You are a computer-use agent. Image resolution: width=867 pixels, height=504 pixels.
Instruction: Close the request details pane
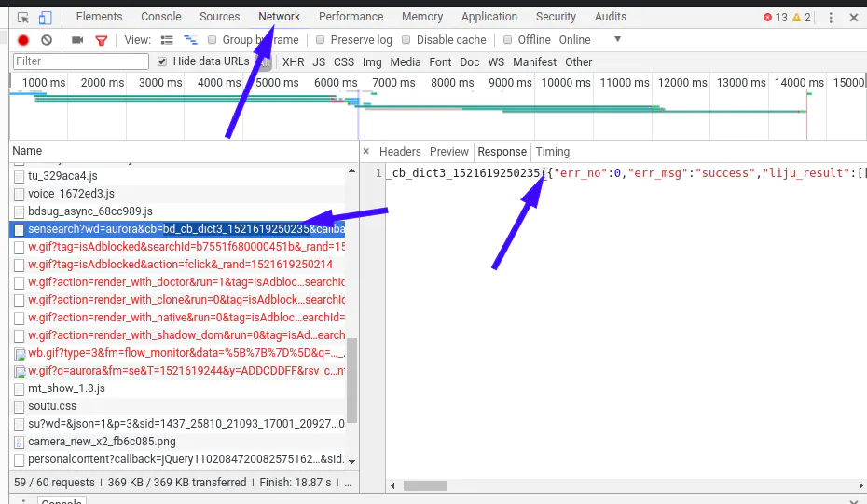pyautogui.click(x=366, y=151)
